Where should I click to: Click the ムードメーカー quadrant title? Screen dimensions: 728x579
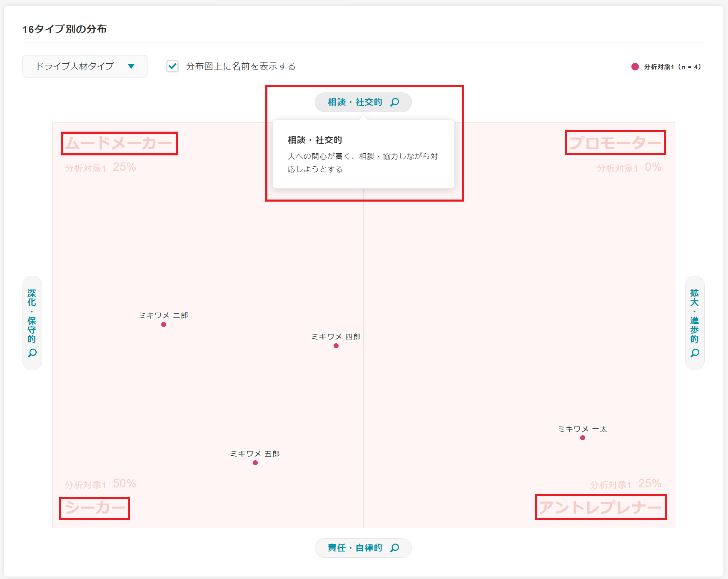pyautogui.click(x=119, y=143)
